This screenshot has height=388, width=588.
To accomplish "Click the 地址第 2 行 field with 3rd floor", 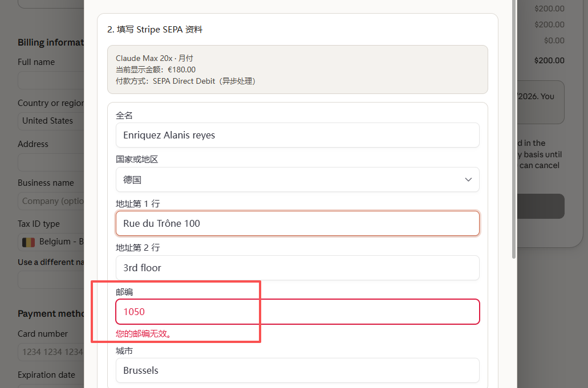I will (297, 268).
